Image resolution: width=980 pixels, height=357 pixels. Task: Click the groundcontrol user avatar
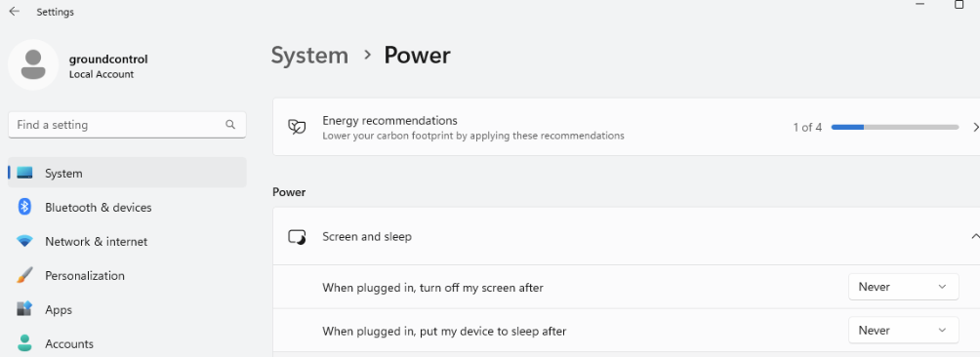pos(33,65)
